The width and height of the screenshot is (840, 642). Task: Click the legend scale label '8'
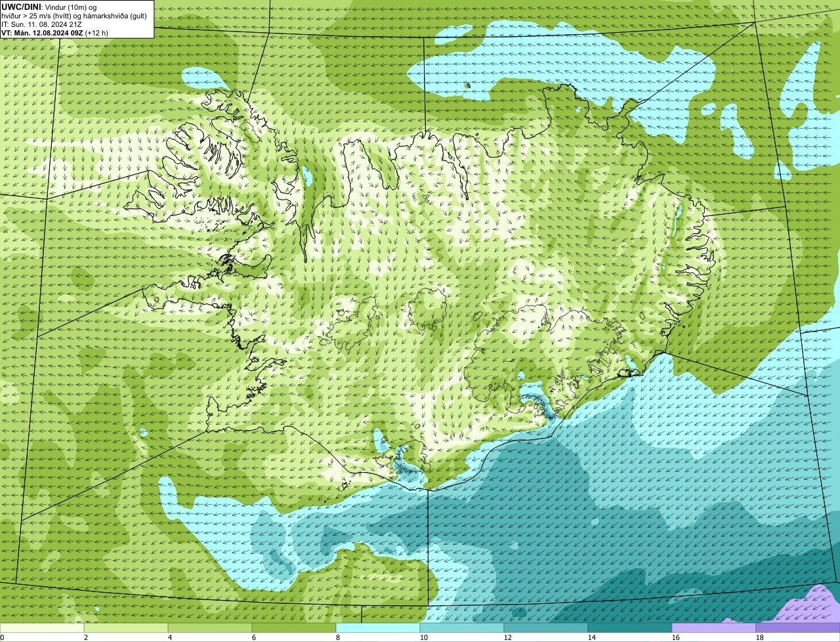[x=338, y=637]
